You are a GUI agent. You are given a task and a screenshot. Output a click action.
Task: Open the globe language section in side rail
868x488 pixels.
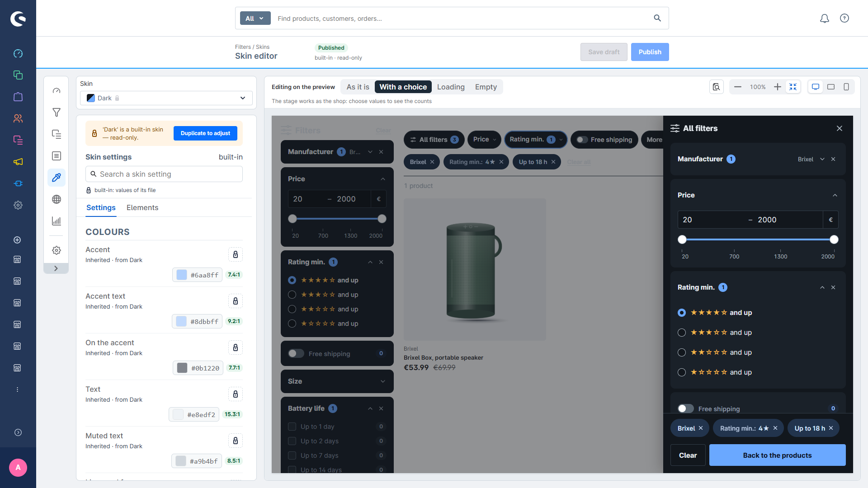pyautogui.click(x=57, y=199)
